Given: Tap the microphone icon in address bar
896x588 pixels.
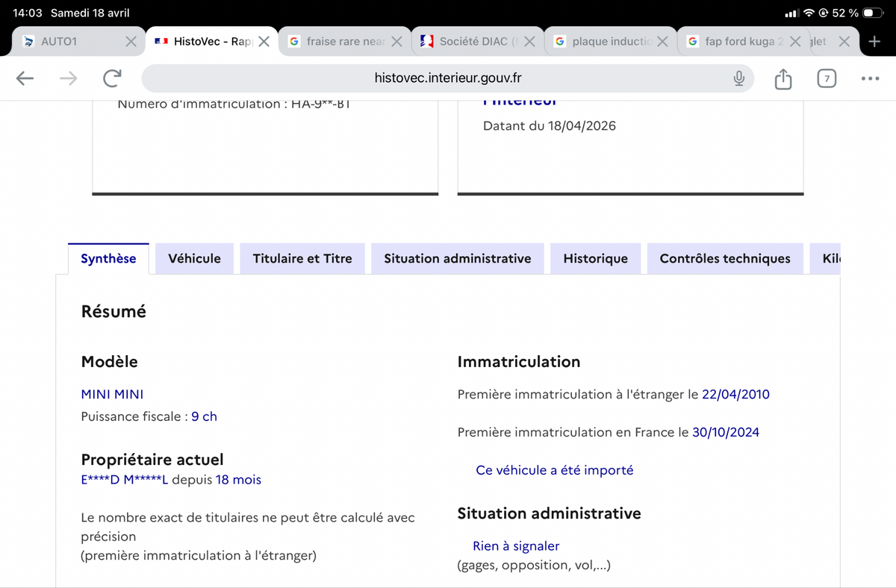Looking at the screenshot, I should (x=738, y=78).
